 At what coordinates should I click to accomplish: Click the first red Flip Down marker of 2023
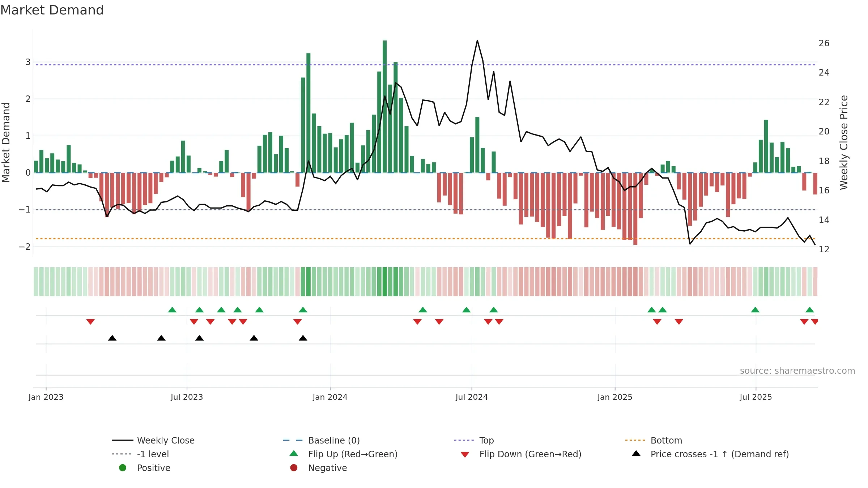90,322
